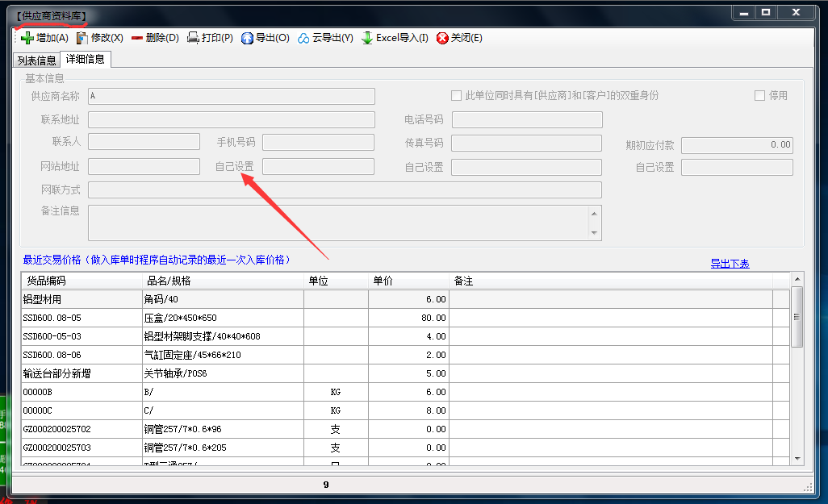Select the 详细信息 tab
The width and height of the screenshot is (828, 504).
tap(85, 60)
